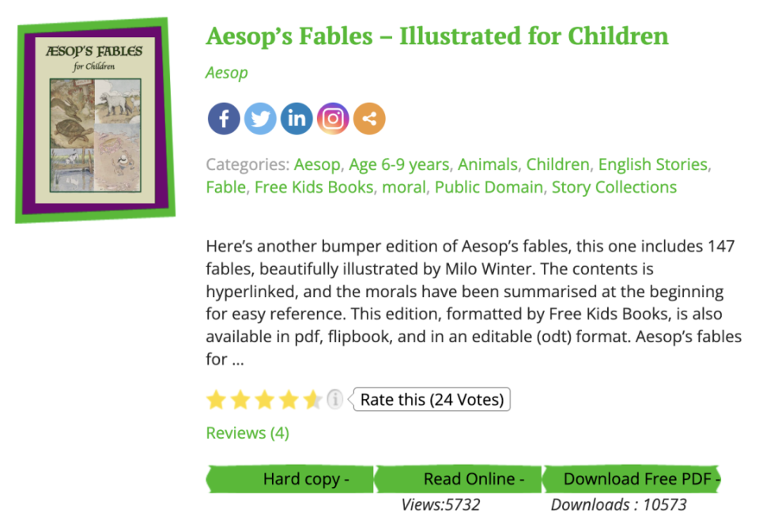The height and width of the screenshot is (532, 759).
Task: Open the Age 6-9 years category
Action: tap(398, 164)
